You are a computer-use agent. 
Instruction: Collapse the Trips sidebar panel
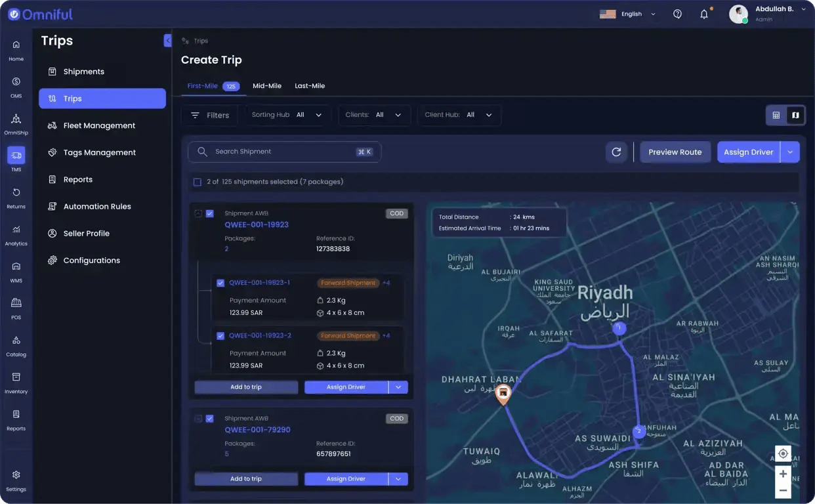[168, 41]
